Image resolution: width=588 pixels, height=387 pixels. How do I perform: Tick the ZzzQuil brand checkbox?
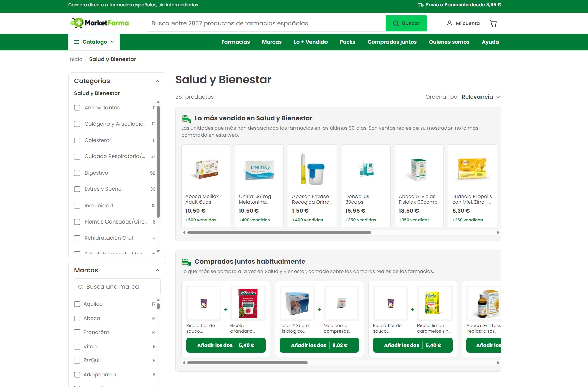tap(77, 360)
